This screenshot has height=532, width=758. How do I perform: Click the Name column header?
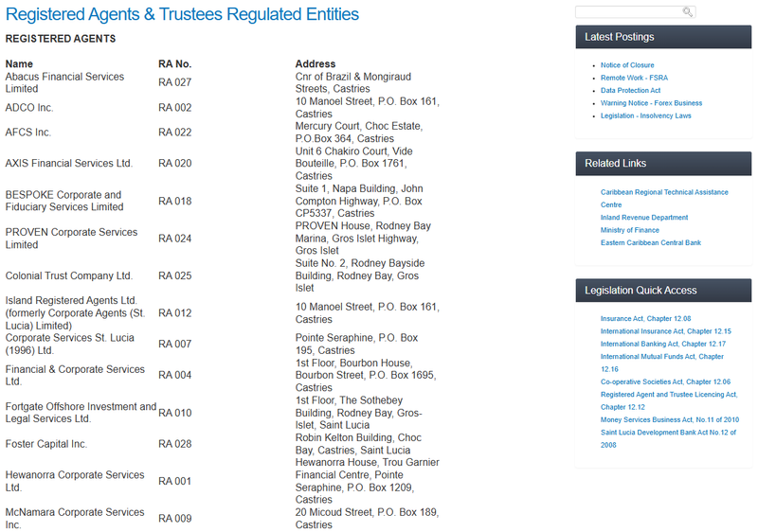pos(19,63)
